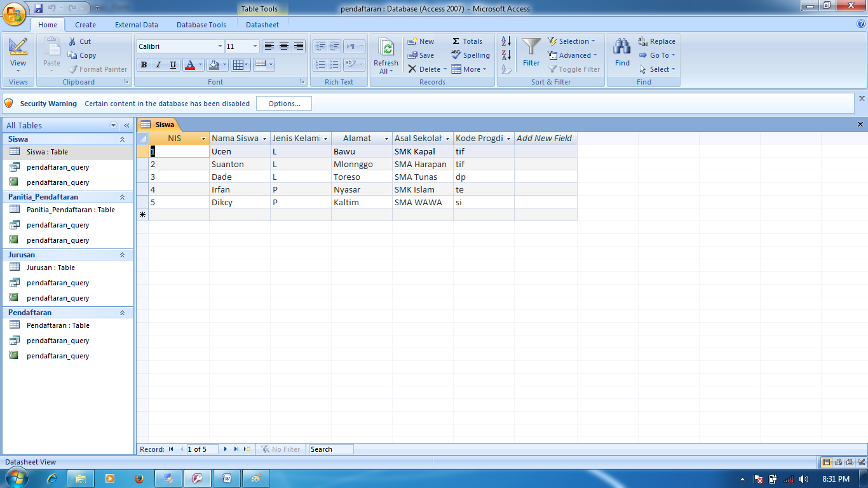Open the font size 11 dropdown
The width and height of the screenshot is (868, 488).
[x=255, y=46]
